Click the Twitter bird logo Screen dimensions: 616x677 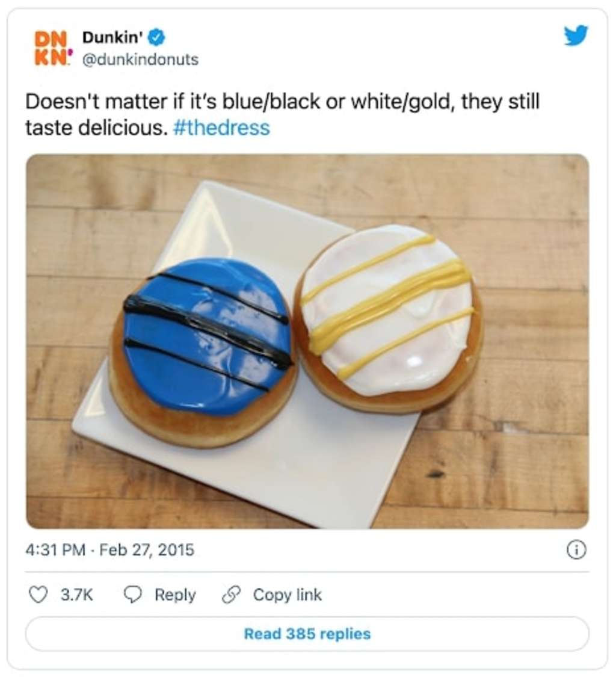pyautogui.click(x=577, y=35)
